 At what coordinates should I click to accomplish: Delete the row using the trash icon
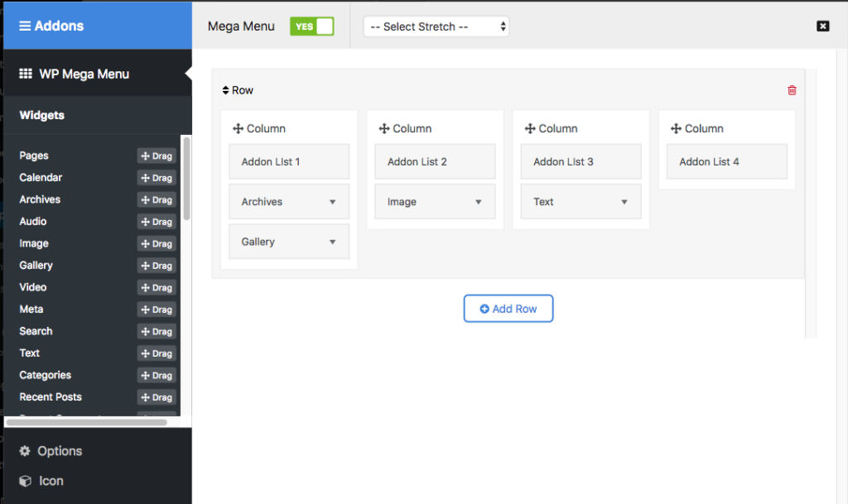click(792, 89)
